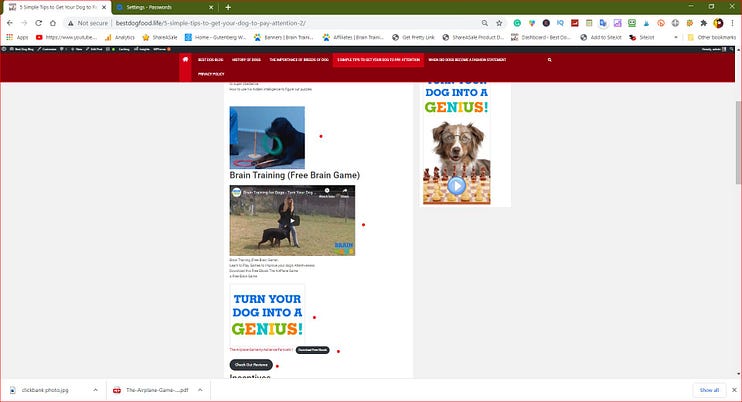Open the Apps bookmark shortcut
This screenshot has width=742, height=402.
[x=18, y=37]
